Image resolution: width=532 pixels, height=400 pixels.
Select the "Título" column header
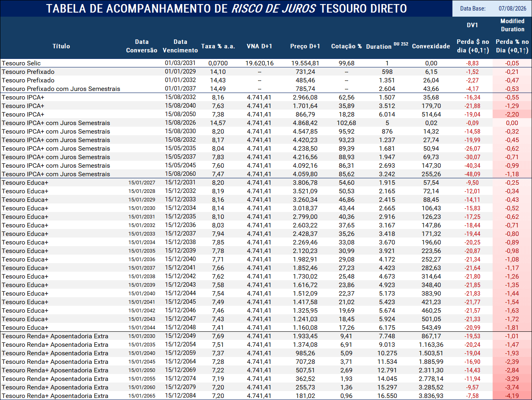click(61, 46)
